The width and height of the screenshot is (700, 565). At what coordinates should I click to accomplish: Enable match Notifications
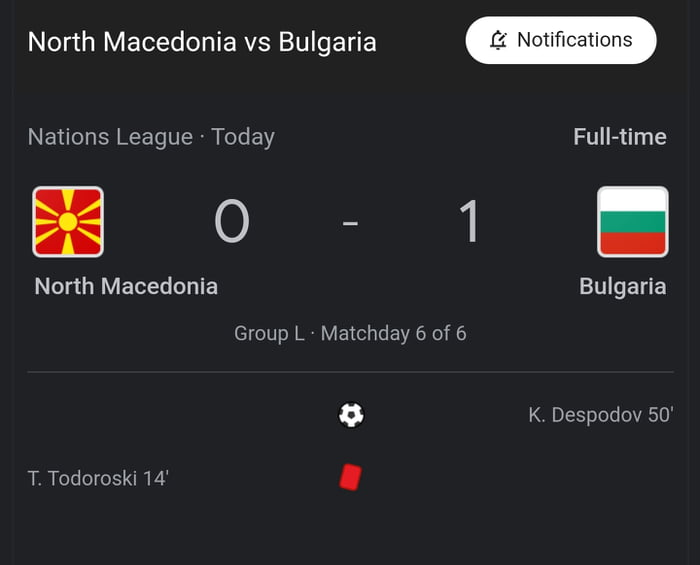tap(560, 41)
